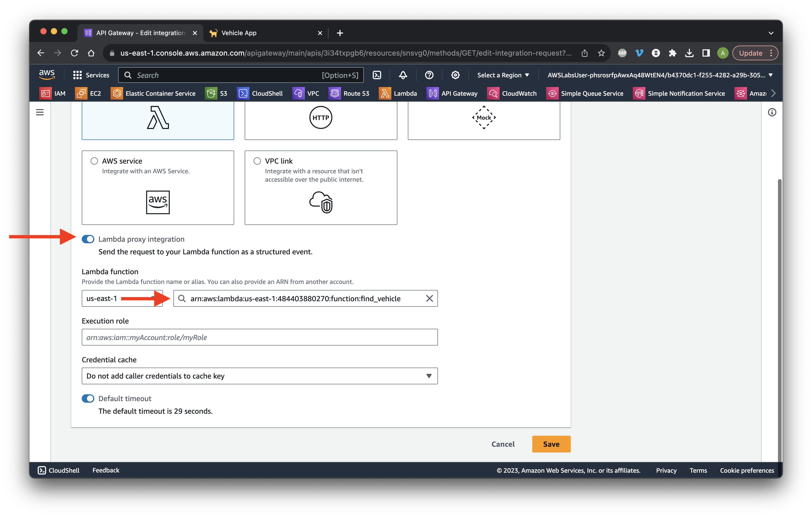812x517 pixels.
Task: Open the Select a Region dropdown
Action: tap(503, 75)
